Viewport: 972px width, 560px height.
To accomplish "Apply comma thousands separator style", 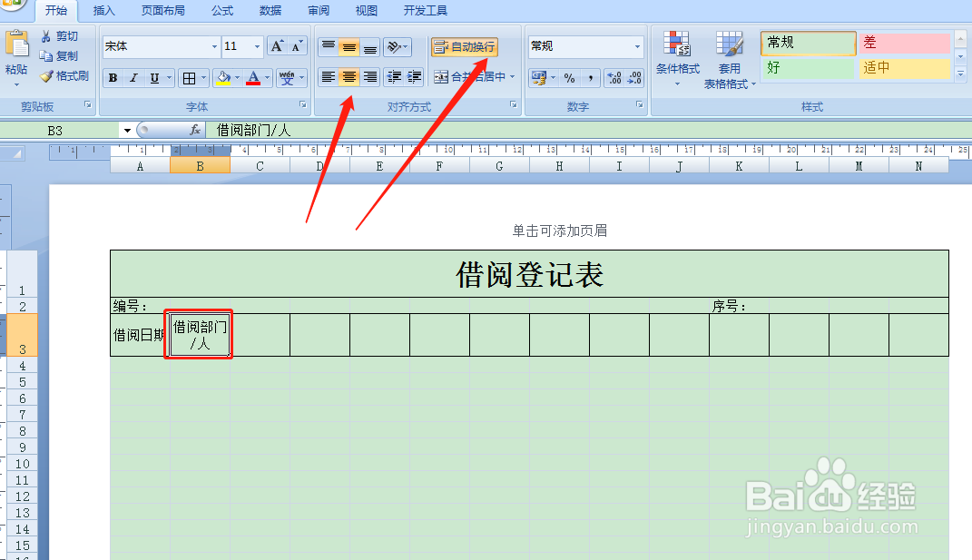I will coord(590,78).
